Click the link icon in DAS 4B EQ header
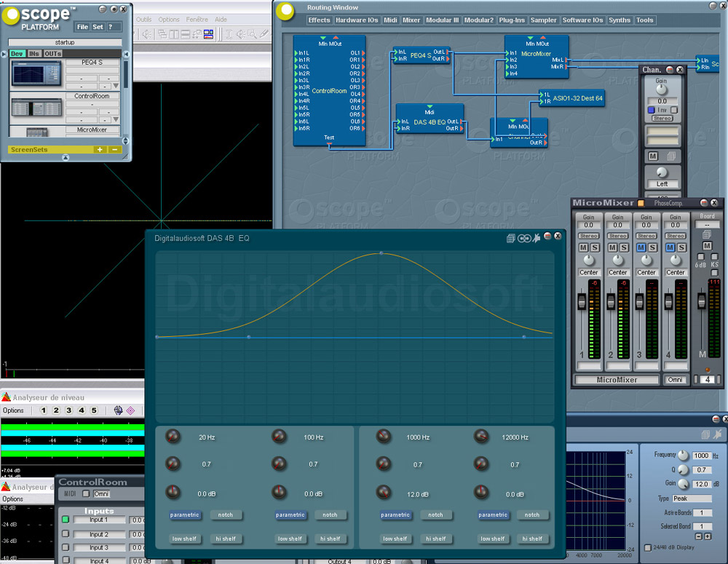Screen dimensions: 728x564 (524, 238)
